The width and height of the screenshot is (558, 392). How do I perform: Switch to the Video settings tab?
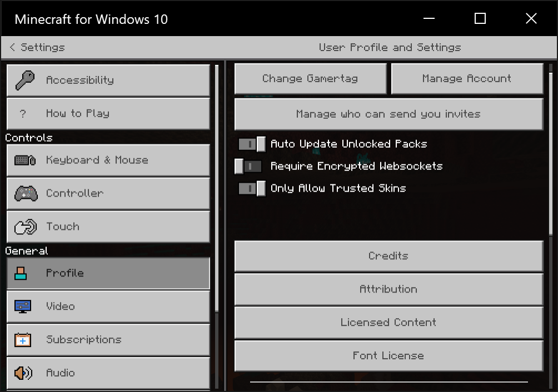pos(108,306)
